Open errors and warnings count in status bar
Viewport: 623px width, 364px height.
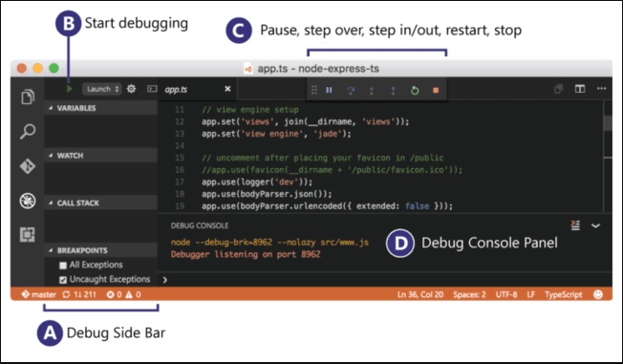point(123,294)
